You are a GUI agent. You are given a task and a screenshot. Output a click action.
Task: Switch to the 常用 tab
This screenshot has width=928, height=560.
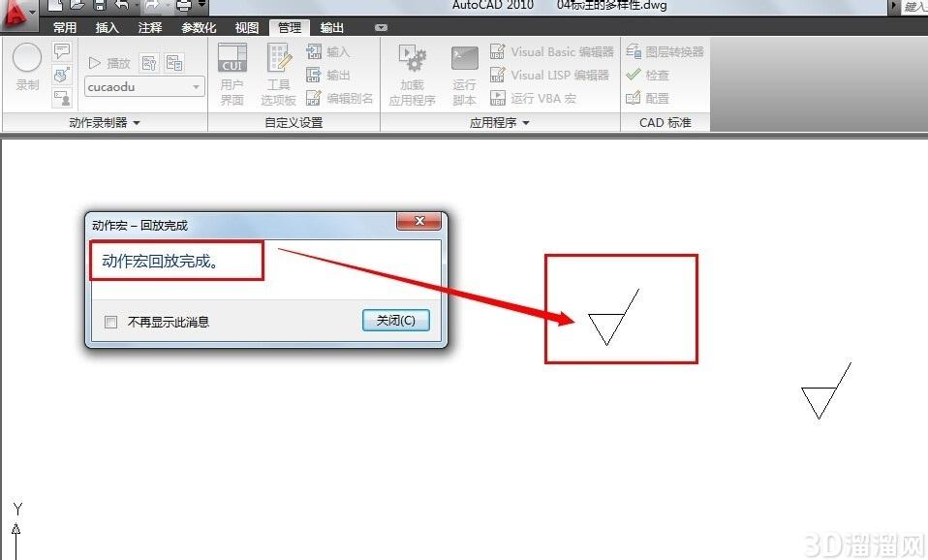(x=65, y=28)
